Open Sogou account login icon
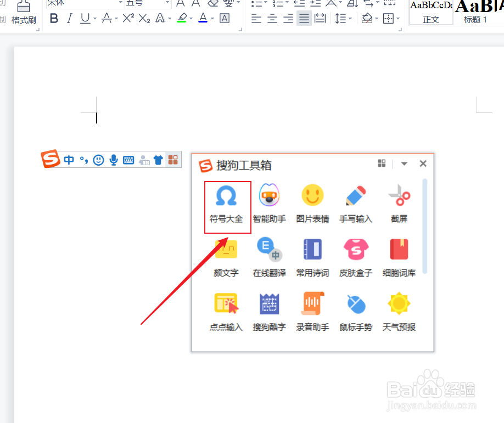Viewport: 504px width, 423px height. [x=144, y=160]
